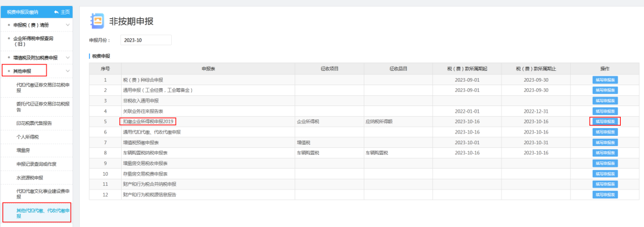Click 填写申报表 for 增量房交易税收申报表
The width and height of the screenshot is (644, 227).
605,163
